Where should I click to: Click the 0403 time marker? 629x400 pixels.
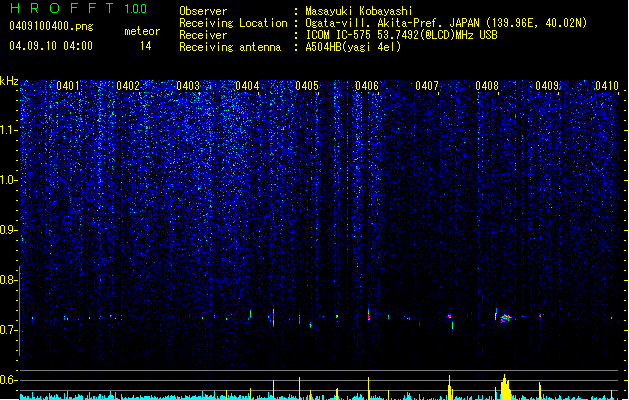pyautogui.click(x=188, y=86)
